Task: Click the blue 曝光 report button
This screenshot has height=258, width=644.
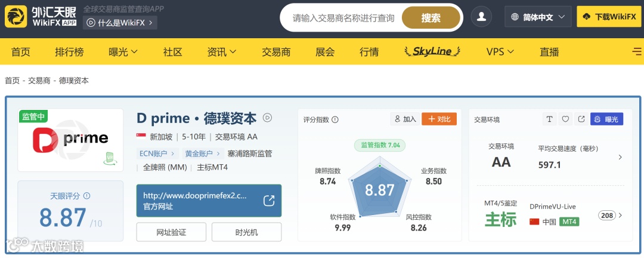Action: [606, 119]
